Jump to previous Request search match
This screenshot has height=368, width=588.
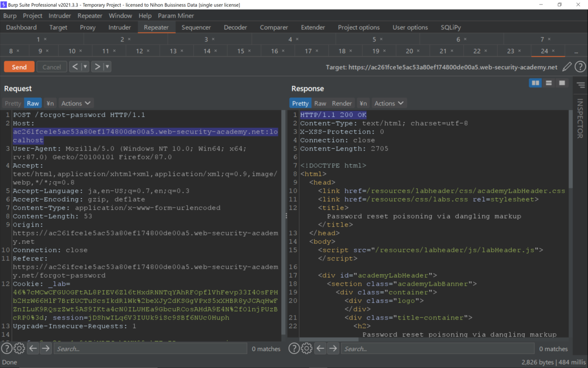click(33, 348)
